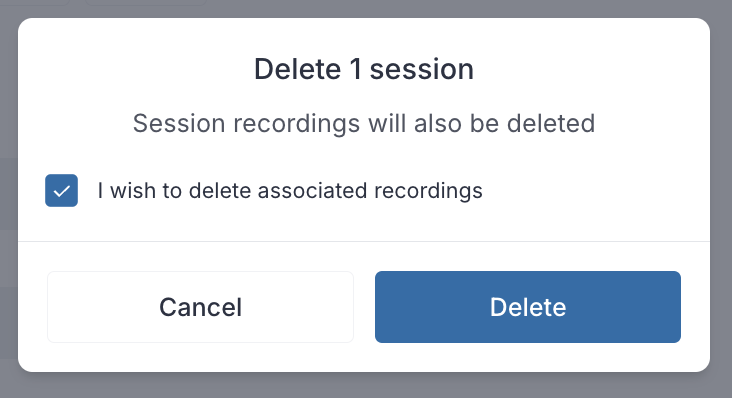Image resolution: width=732 pixels, height=398 pixels.
Task: Select the 'Cancel' text on the white button
Action: coord(200,307)
